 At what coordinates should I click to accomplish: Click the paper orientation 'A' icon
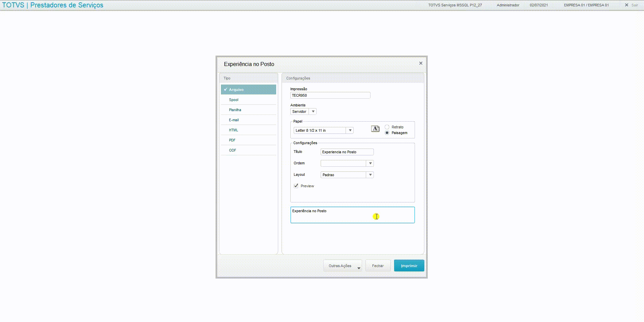pos(375,129)
